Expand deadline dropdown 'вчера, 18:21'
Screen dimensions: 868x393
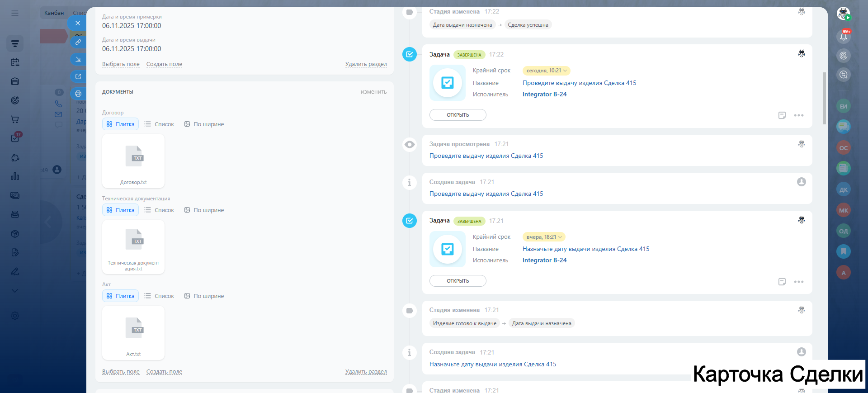click(544, 237)
